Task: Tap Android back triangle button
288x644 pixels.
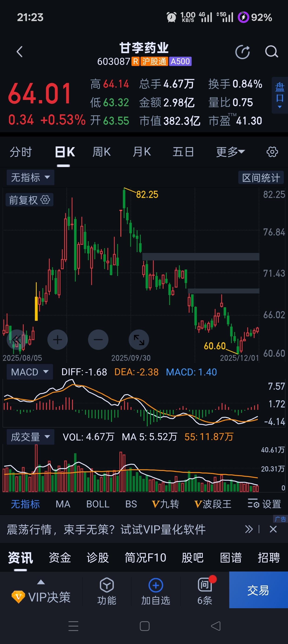Action: (x=216, y=626)
